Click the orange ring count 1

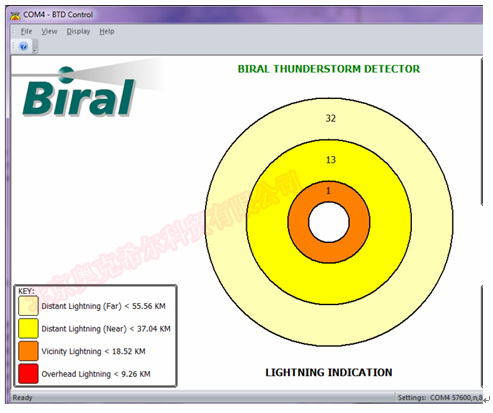coord(328,191)
